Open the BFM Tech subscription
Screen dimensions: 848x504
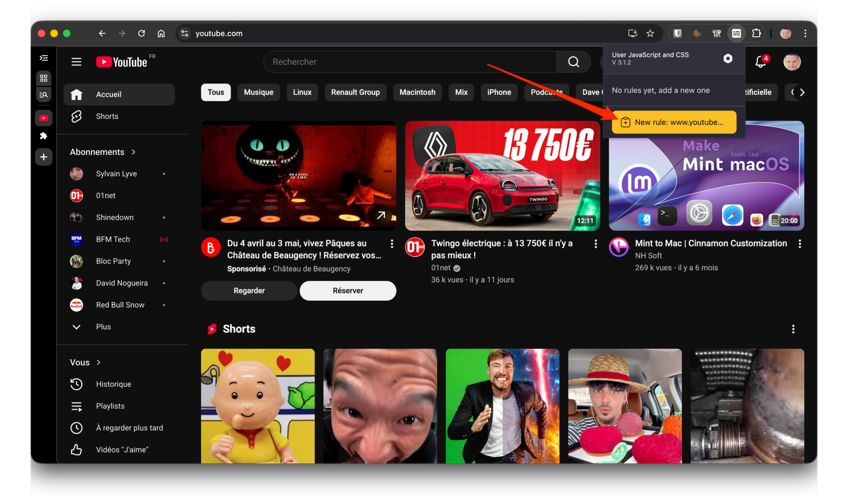[119, 239]
